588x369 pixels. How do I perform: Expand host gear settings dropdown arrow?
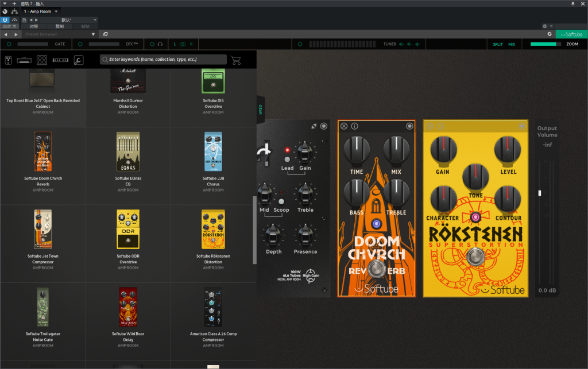coord(551,26)
